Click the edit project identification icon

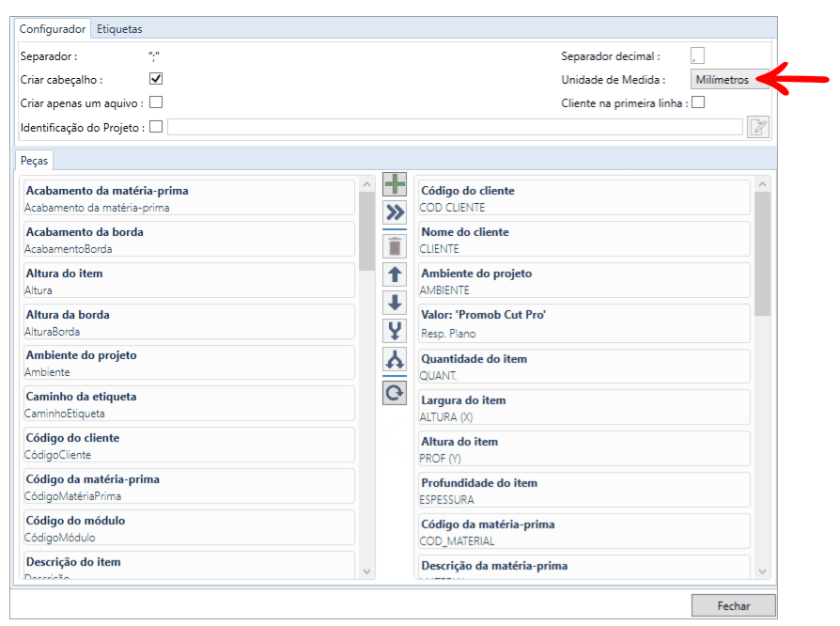pos(758,127)
